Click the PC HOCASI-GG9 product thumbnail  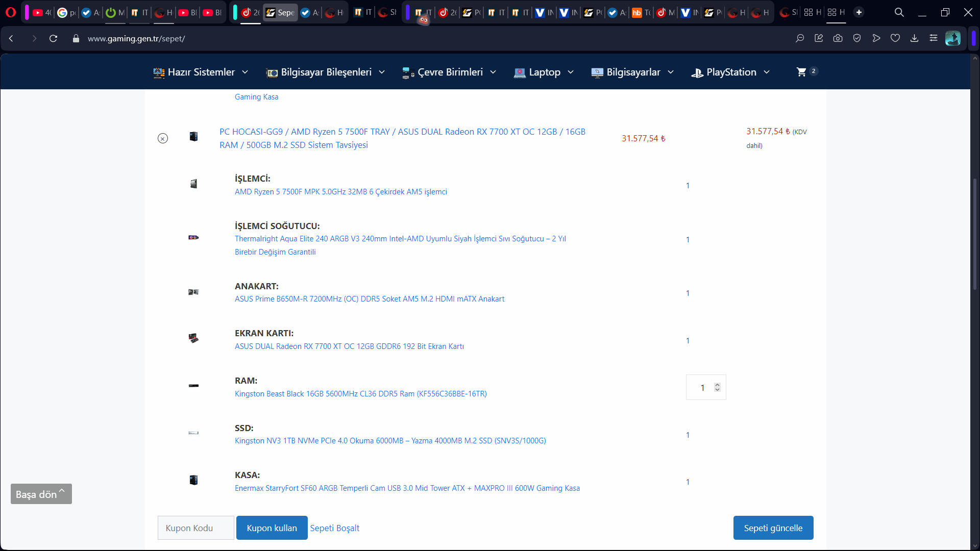click(193, 137)
